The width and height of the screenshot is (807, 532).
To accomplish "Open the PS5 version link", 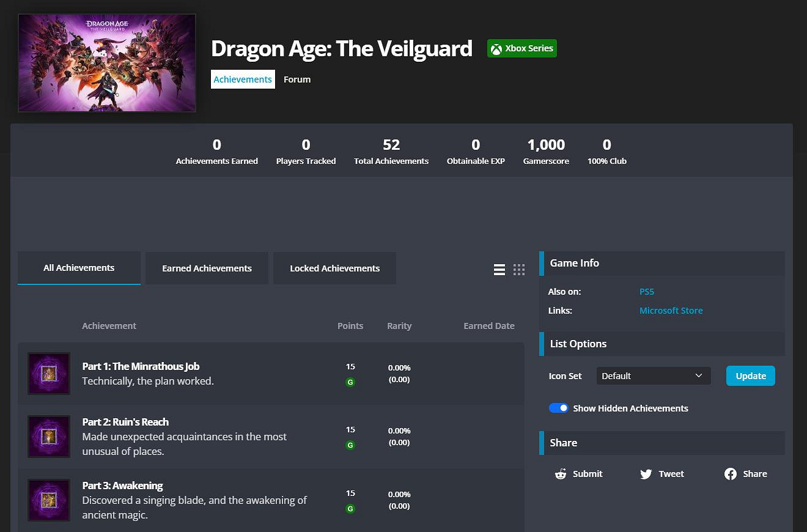I will click(647, 292).
